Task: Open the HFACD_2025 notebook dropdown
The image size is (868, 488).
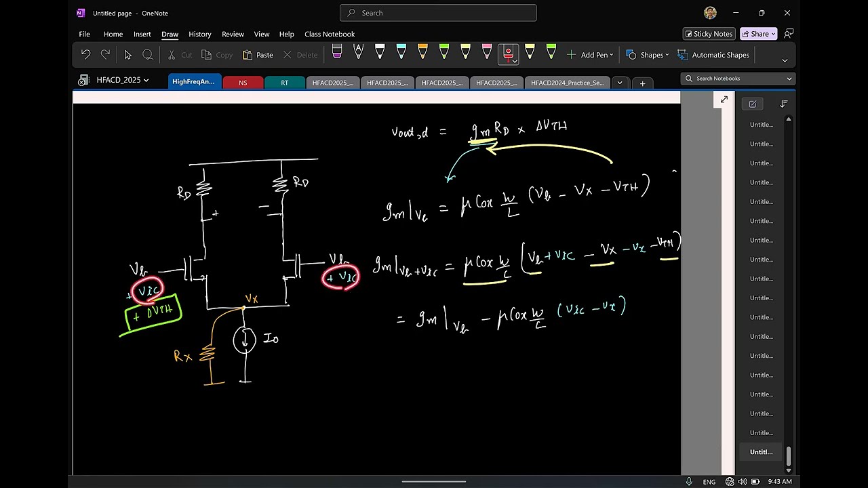Action: tap(122, 80)
